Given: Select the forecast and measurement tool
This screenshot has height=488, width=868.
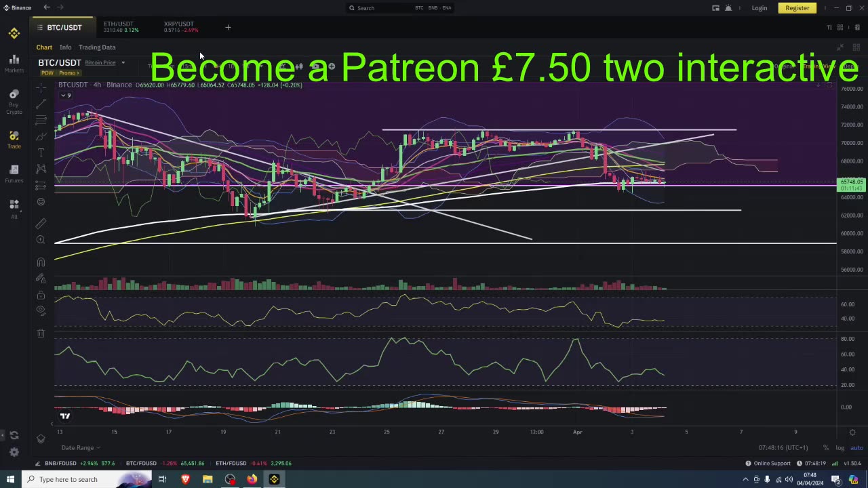Looking at the screenshot, I should [x=41, y=185].
